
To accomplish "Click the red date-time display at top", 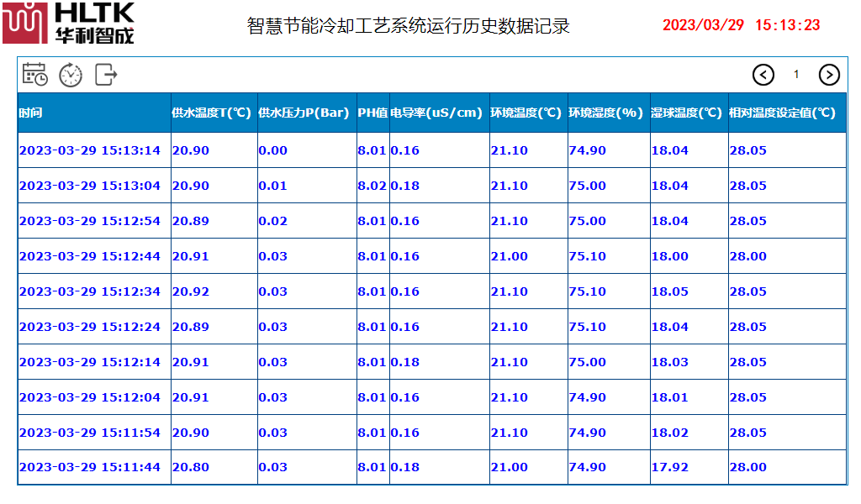I will click(x=741, y=25).
